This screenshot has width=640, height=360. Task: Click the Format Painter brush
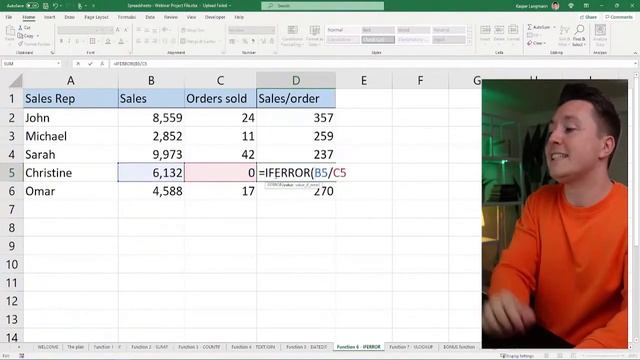point(20,44)
